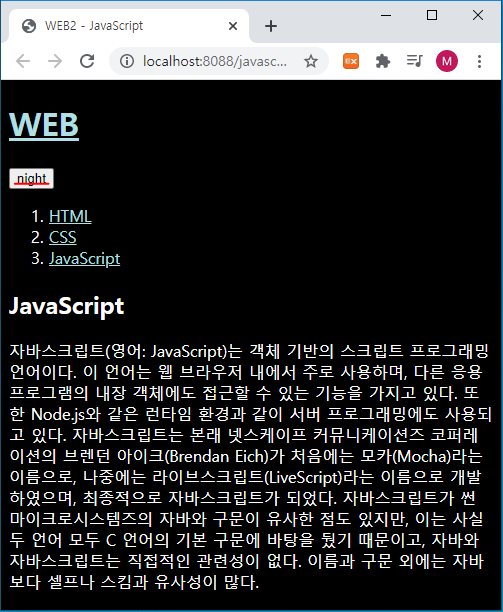Open the Chrome three-dot menu
The height and width of the screenshot is (612, 503).
pos(479,61)
